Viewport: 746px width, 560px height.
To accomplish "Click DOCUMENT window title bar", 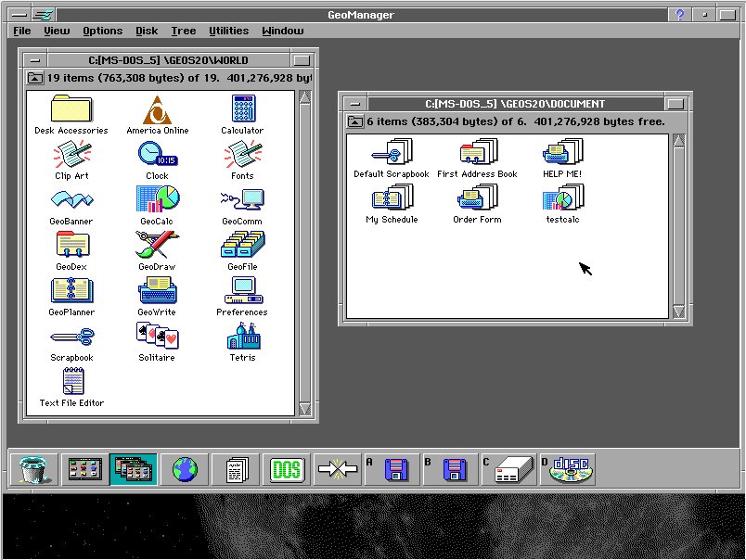I will pos(515,104).
